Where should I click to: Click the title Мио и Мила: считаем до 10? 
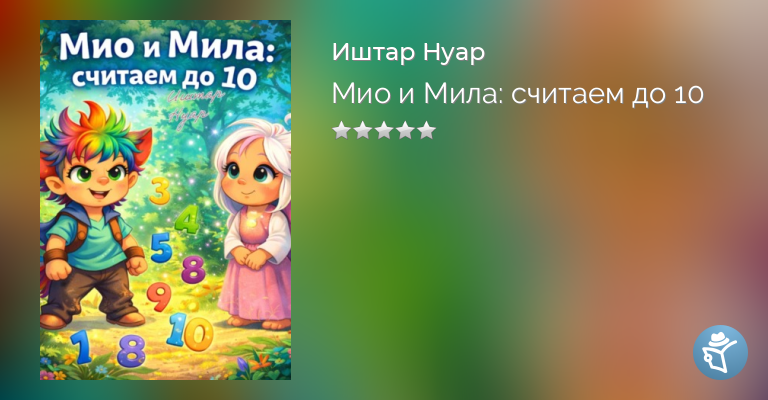(518, 93)
